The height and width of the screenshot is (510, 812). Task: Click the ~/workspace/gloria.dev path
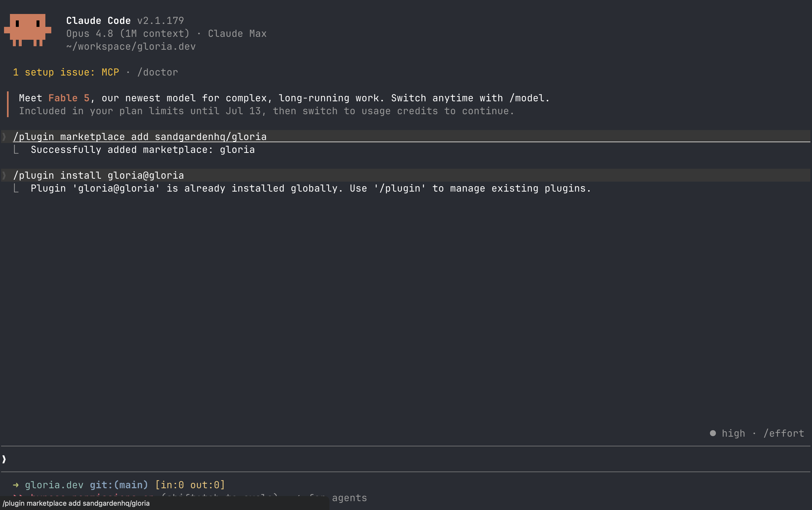pyautogui.click(x=131, y=46)
